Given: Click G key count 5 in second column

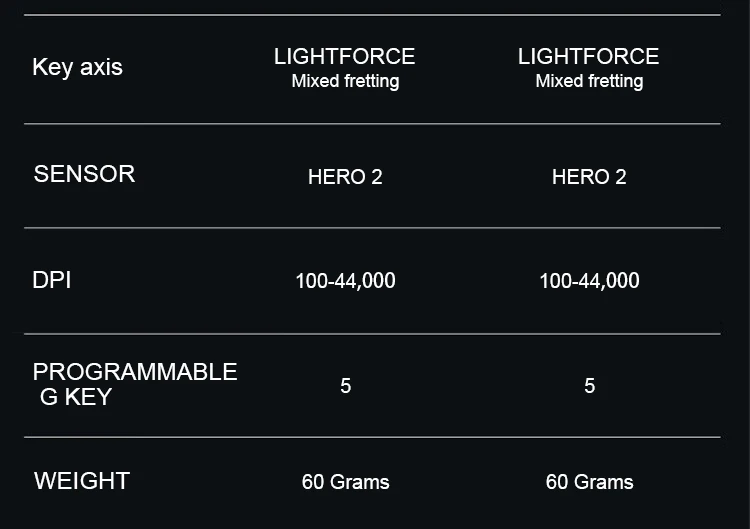Looking at the screenshot, I should [x=590, y=386].
